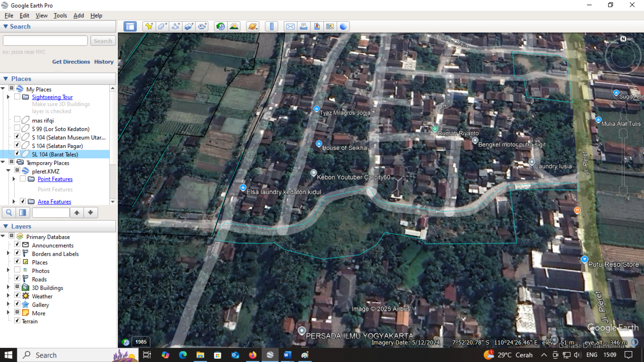Click the Putu Reso Store map pin
644x362 pixels.
[x=584, y=259]
